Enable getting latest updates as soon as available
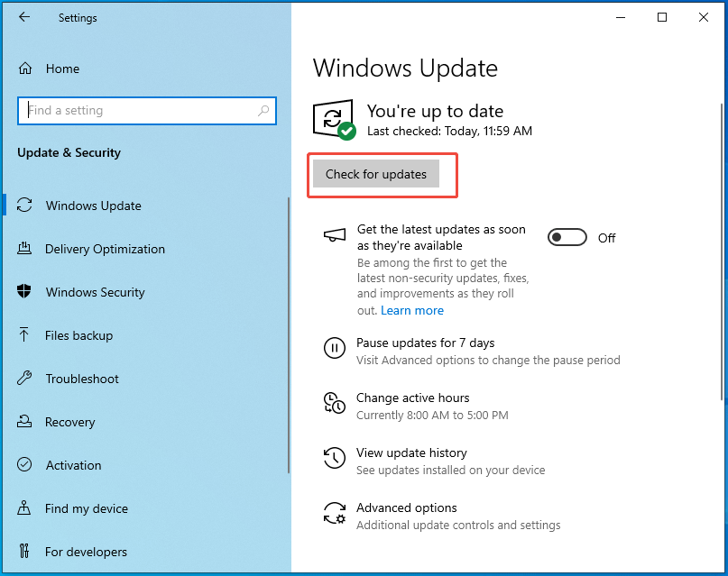The height and width of the screenshot is (576, 728). [567, 237]
